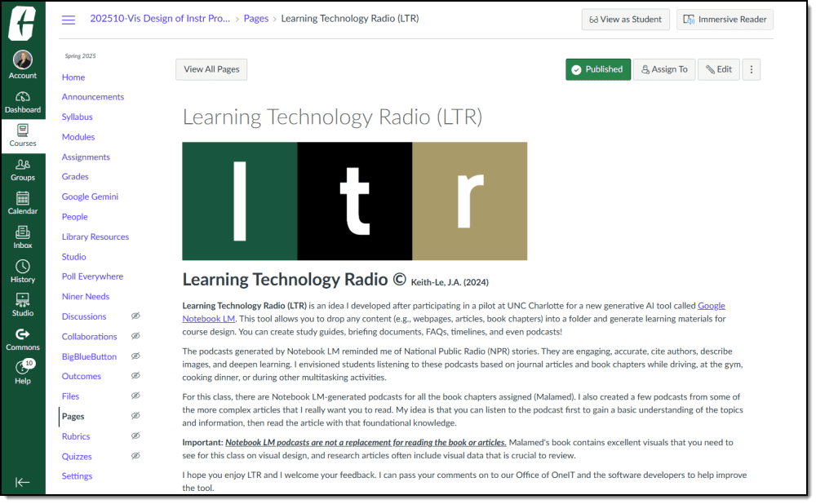
Task: Open Modules in course navigation
Action: 78,137
